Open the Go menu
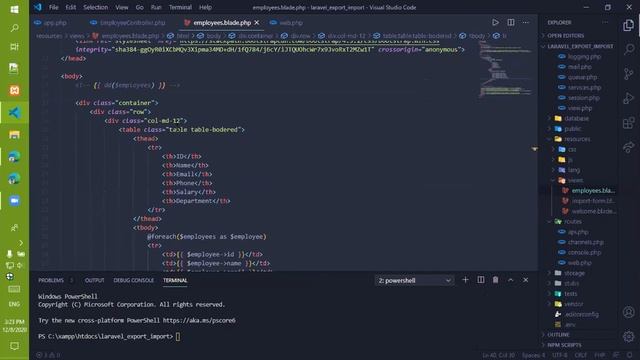The height and width of the screenshot is (360, 640). [x=140, y=7]
